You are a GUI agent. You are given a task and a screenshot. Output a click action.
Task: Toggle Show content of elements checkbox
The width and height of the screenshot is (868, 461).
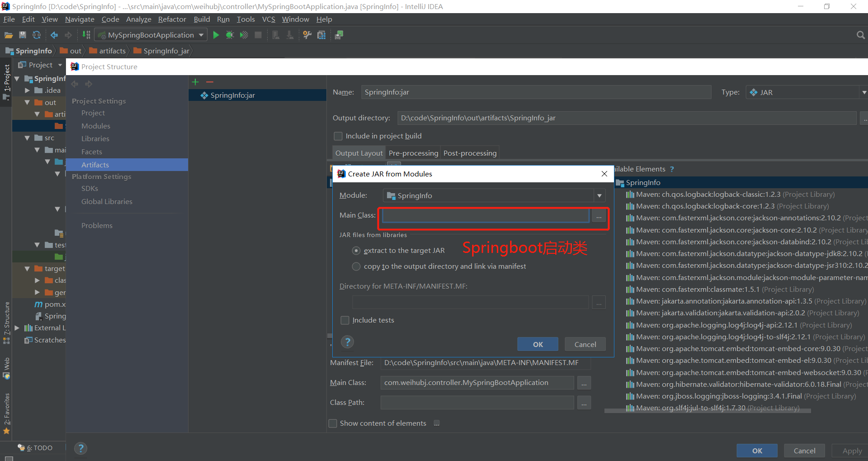coord(333,423)
